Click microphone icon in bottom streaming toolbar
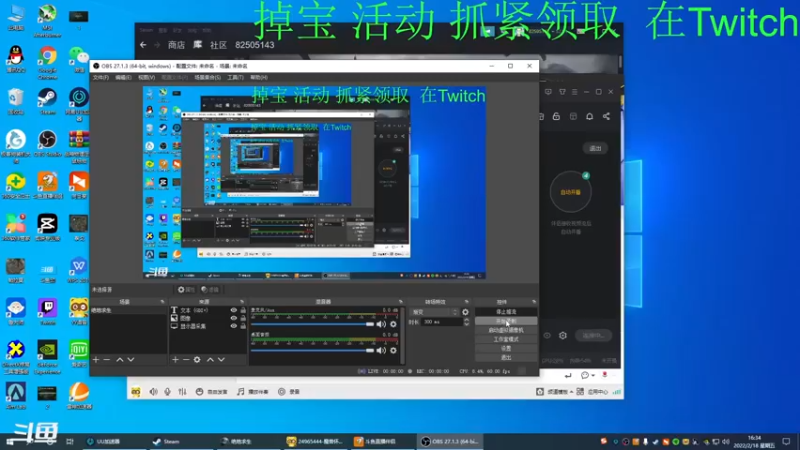The width and height of the screenshot is (800, 450). click(167, 392)
